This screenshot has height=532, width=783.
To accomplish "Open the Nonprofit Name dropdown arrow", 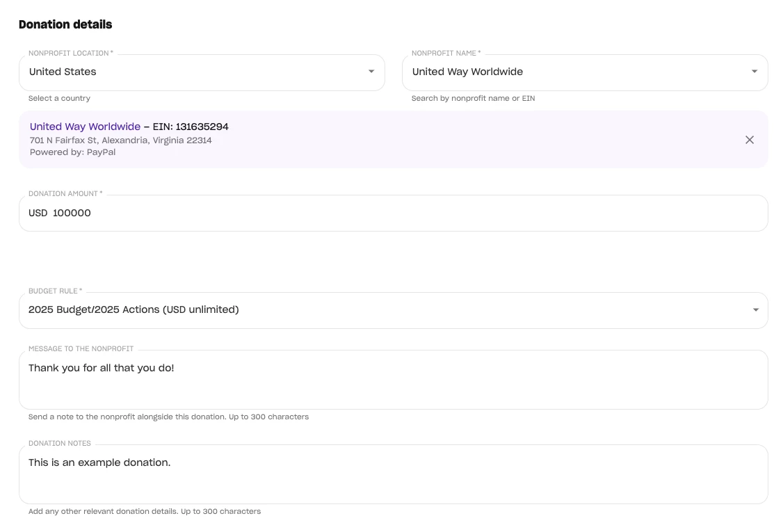I will pyautogui.click(x=754, y=72).
